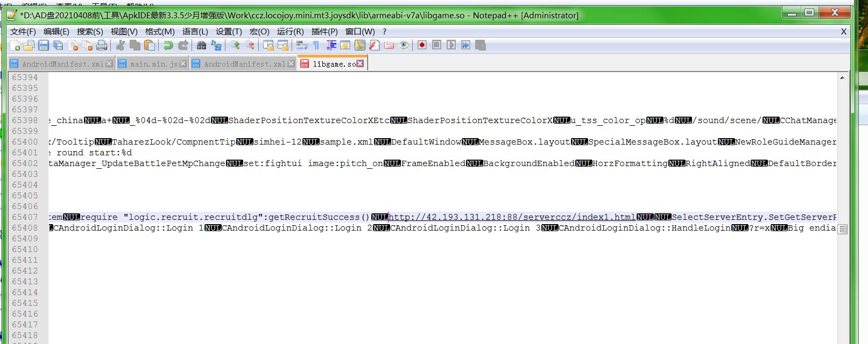
Task: Click the http://42.193.131.218:88 server URL link
Action: (511, 217)
